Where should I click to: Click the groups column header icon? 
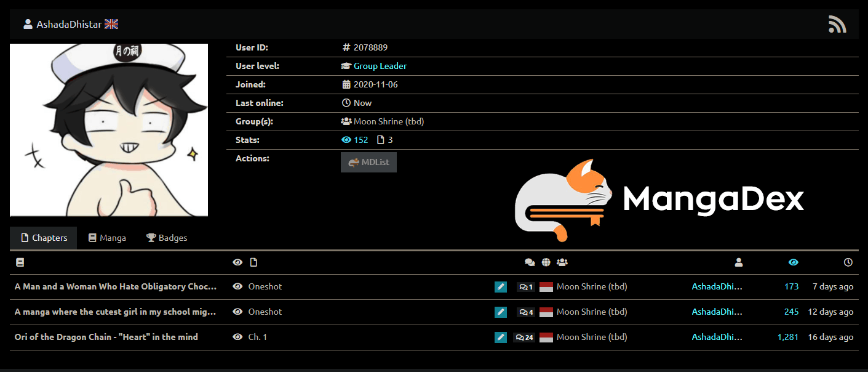coord(562,262)
